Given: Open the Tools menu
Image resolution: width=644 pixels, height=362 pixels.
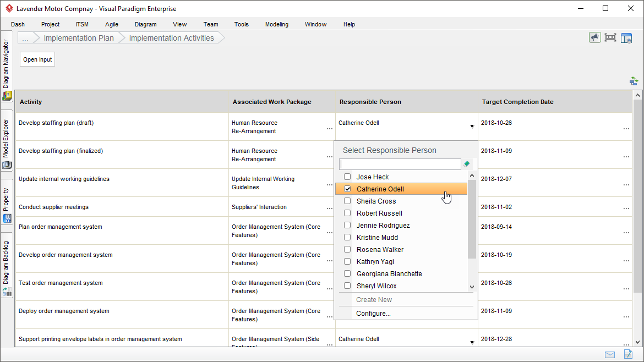Looking at the screenshot, I should tap(242, 24).
